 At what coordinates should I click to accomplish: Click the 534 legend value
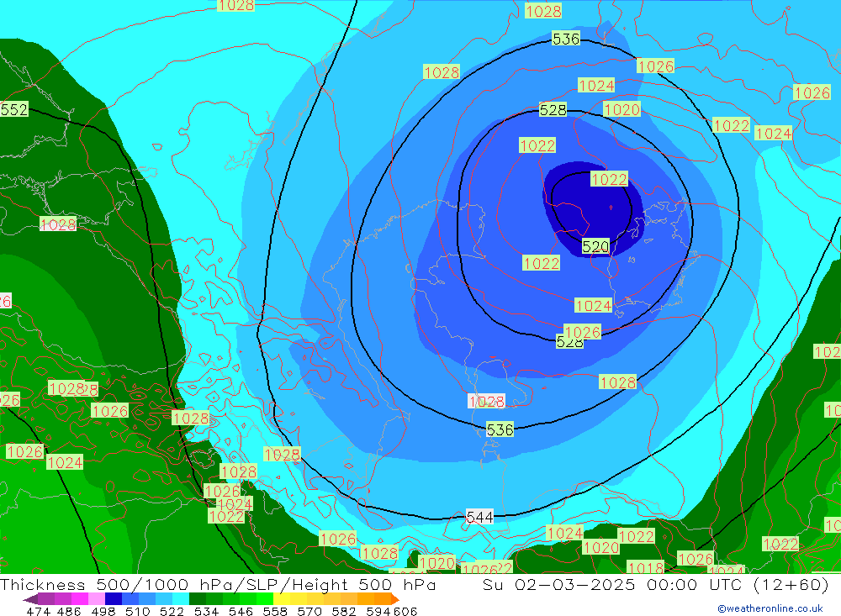pyautogui.click(x=206, y=611)
